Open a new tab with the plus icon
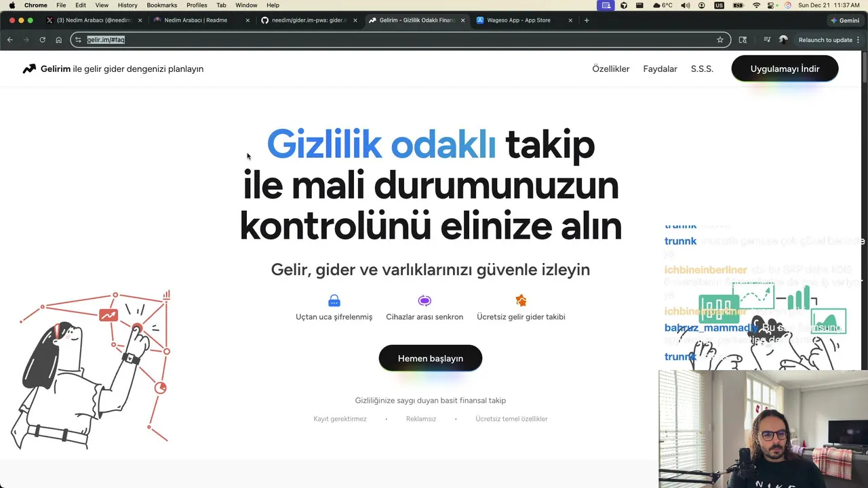The width and height of the screenshot is (868, 488). (x=587, y=20)
